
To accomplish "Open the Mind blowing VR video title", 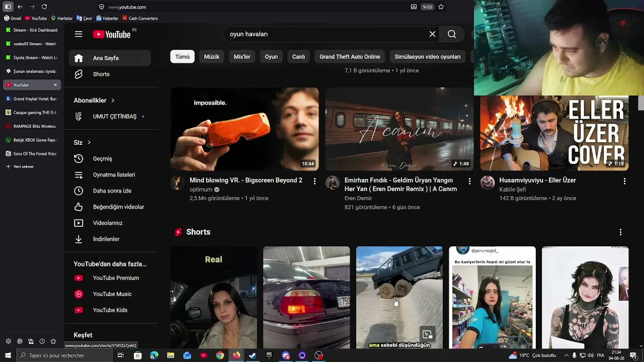I will (246, 180).
